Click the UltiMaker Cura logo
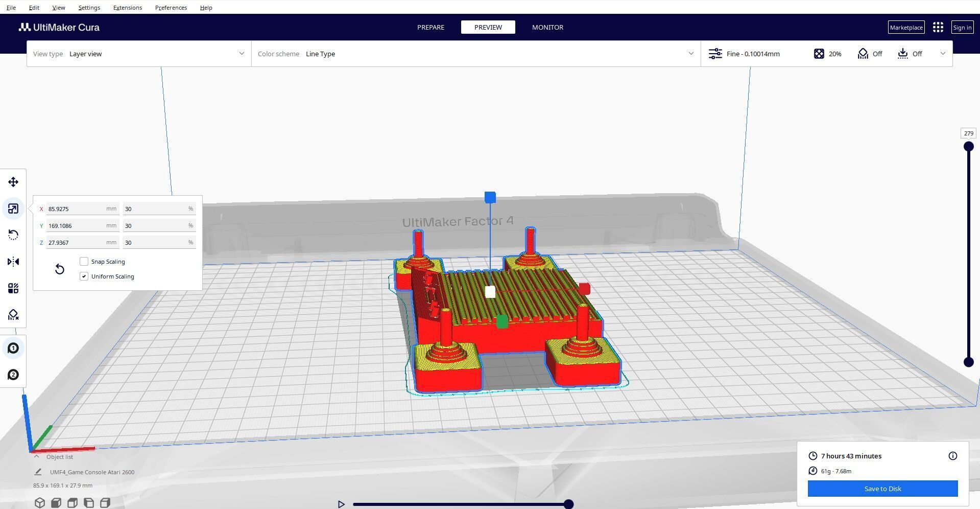This screenshot has height=509, width=980. click(59, 27)
